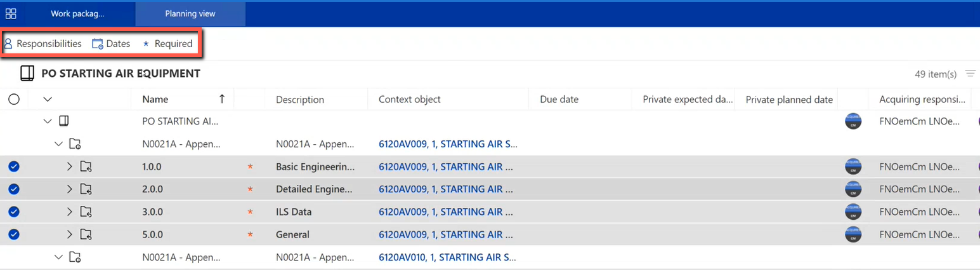980x270 pixels.
Task: Switch to the Work package tab
Action: 77,13
